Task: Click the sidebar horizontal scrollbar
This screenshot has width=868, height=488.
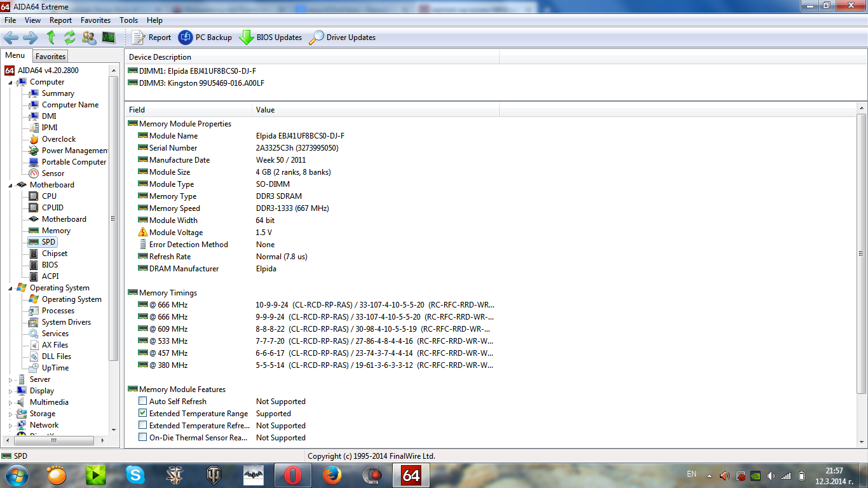Action: click(x=54, y=440)
